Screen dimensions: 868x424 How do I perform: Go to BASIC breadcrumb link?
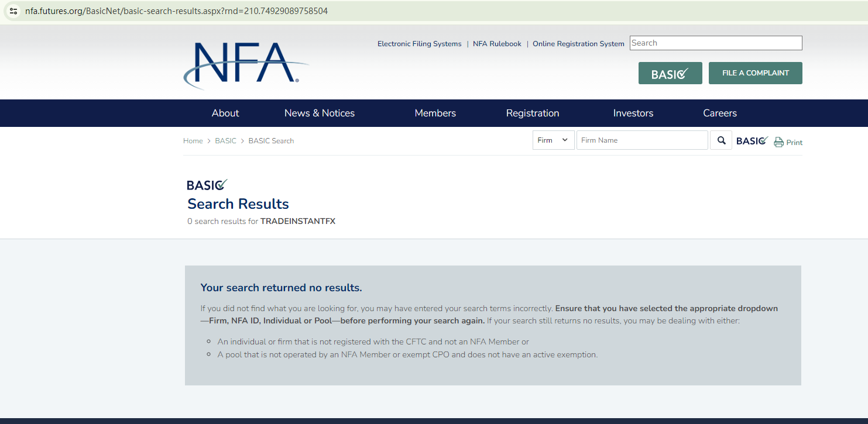pyautogui.click(x=226, y=141)
